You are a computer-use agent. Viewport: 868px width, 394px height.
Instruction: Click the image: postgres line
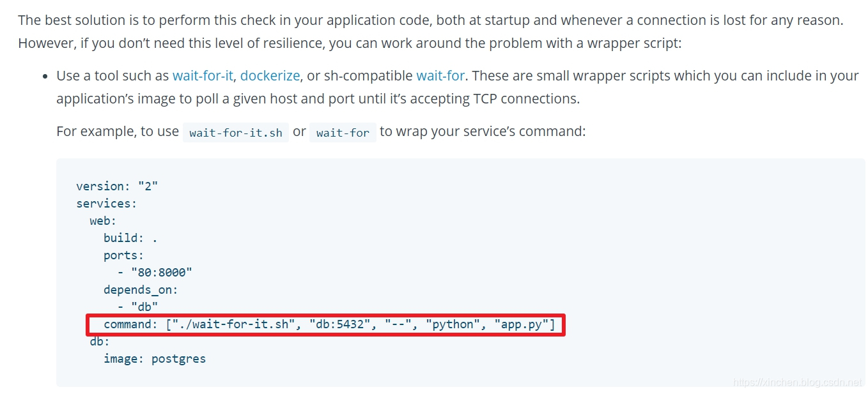(x=155, y=359)
